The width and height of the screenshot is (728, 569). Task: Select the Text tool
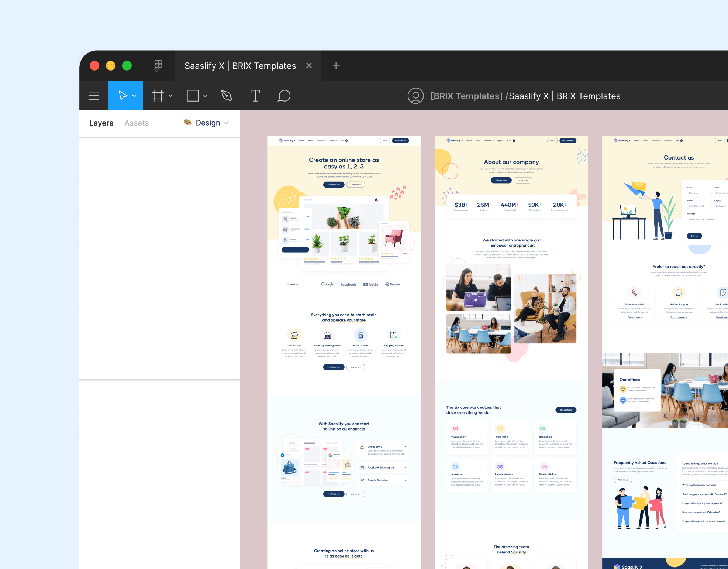[255, 96]
